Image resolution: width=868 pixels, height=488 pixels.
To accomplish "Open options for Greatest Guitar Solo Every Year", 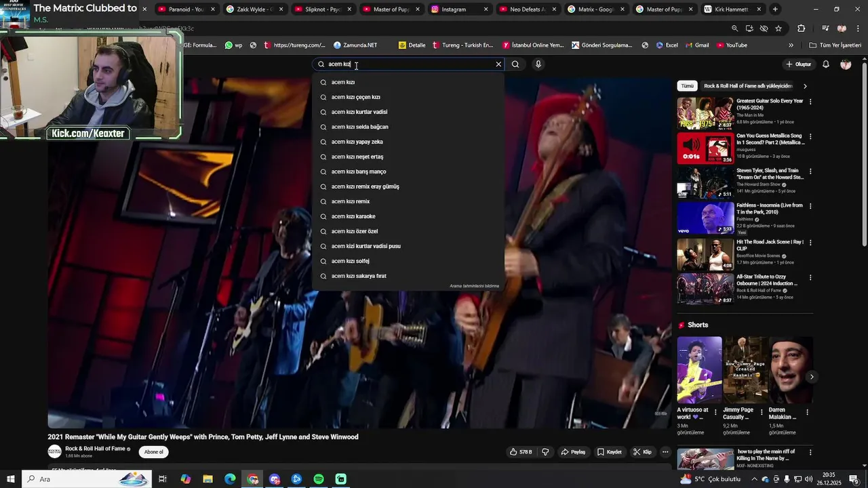I will click(x=810, y=102).
